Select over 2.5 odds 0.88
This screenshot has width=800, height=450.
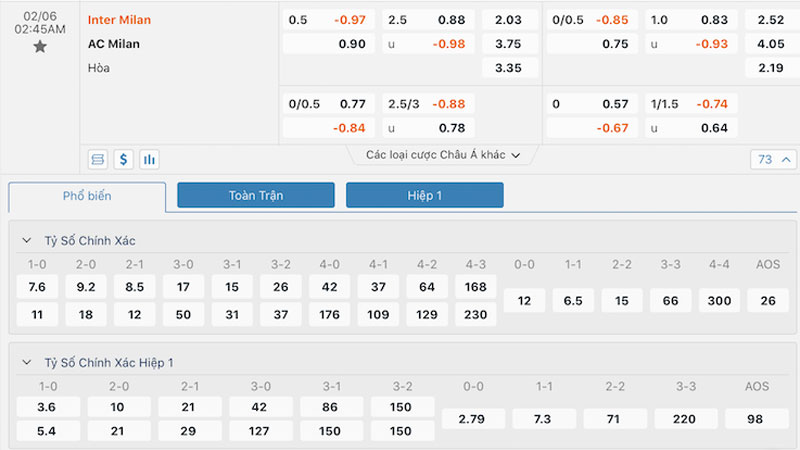428,20
